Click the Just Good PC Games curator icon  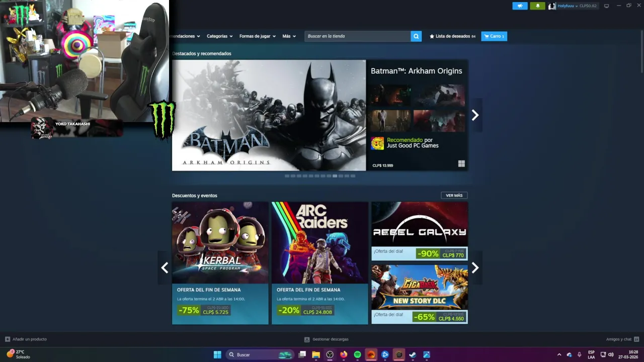click(x=377, y=143)
